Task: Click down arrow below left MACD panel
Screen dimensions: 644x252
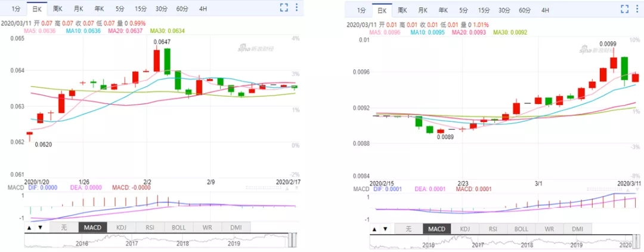Action: click(40, 228)
